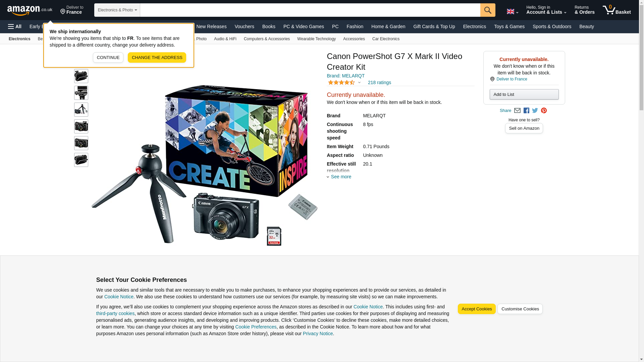Viewport: 644px width, 362px height.
Task: Select the tripod product thumbnail
Action: (x=81, y=110)
